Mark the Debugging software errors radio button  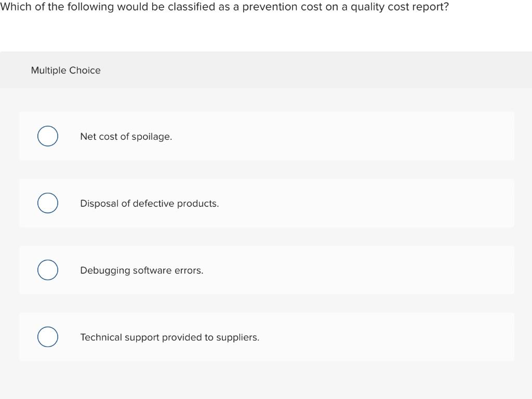pyautogui.click(x=47, y=270)
